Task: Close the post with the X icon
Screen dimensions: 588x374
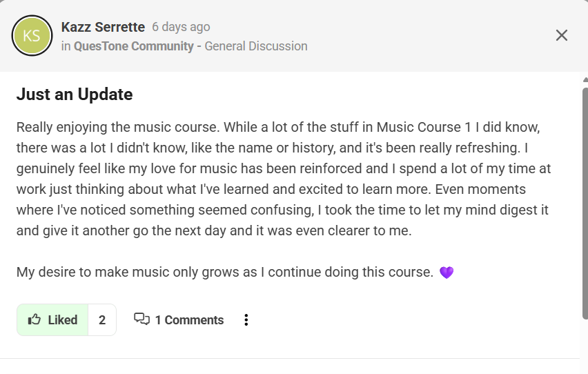Action: coord(562,35)
